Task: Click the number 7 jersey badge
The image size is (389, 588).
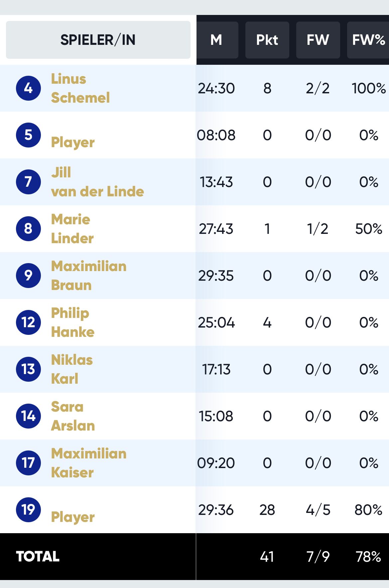Action: click(29, 182)
